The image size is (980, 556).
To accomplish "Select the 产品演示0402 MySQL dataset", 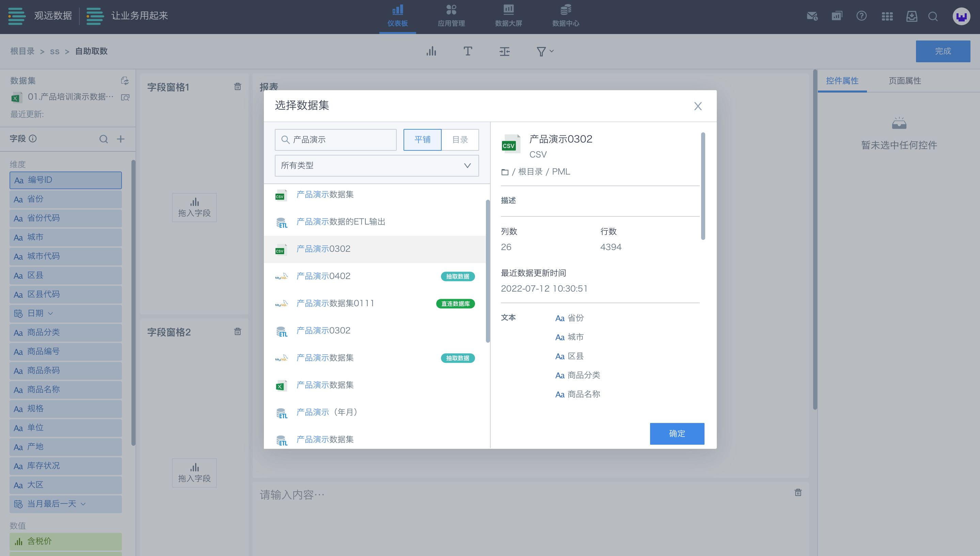I will click(323, 276).
